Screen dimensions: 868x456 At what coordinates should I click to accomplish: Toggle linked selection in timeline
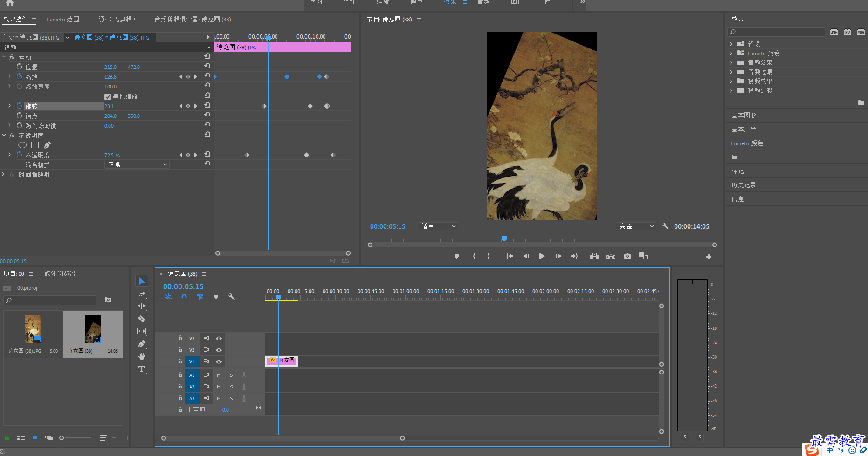(200, 297)
